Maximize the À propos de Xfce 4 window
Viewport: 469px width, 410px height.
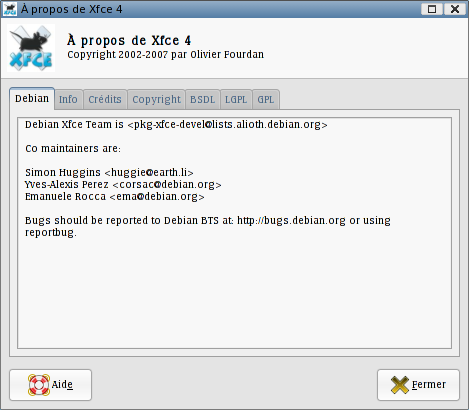tap(432, 9)
